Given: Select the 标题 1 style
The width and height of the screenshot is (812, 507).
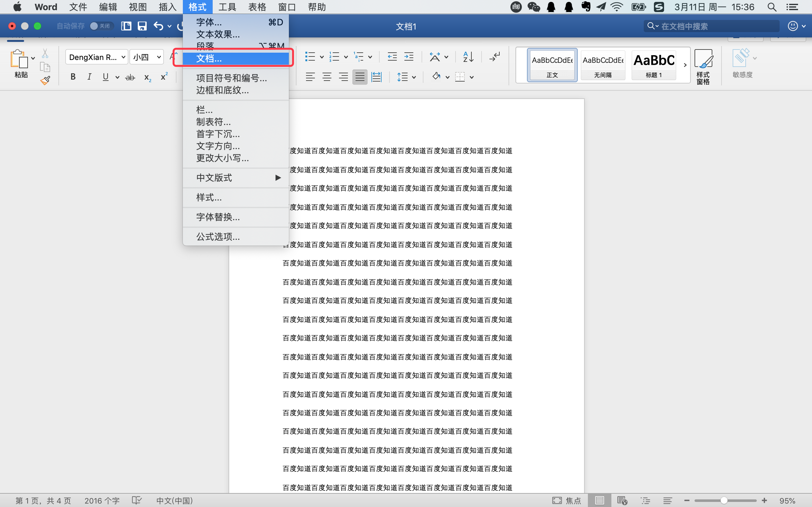Looking at the screenshot, I should 653,65.
